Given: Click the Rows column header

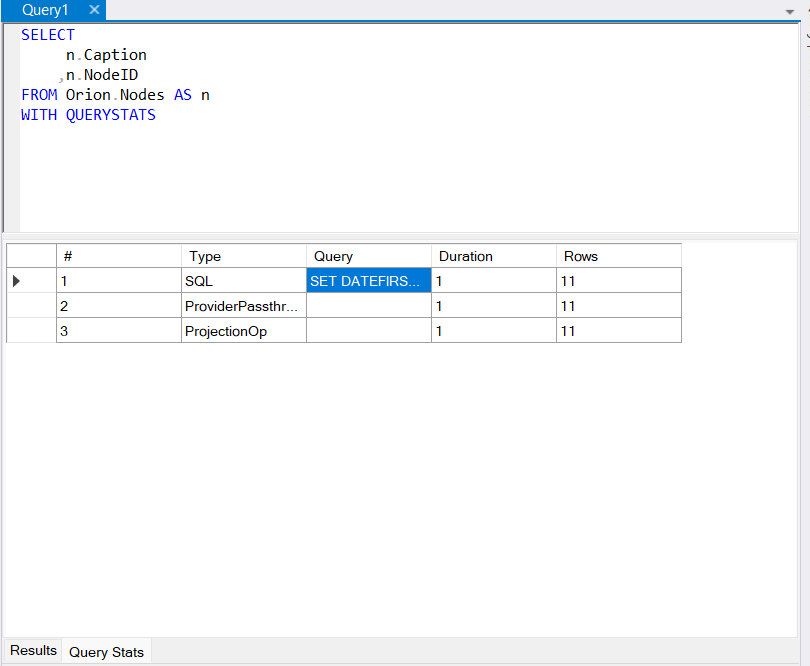Looking at the screenshot, I should click(x=619, y=256).
